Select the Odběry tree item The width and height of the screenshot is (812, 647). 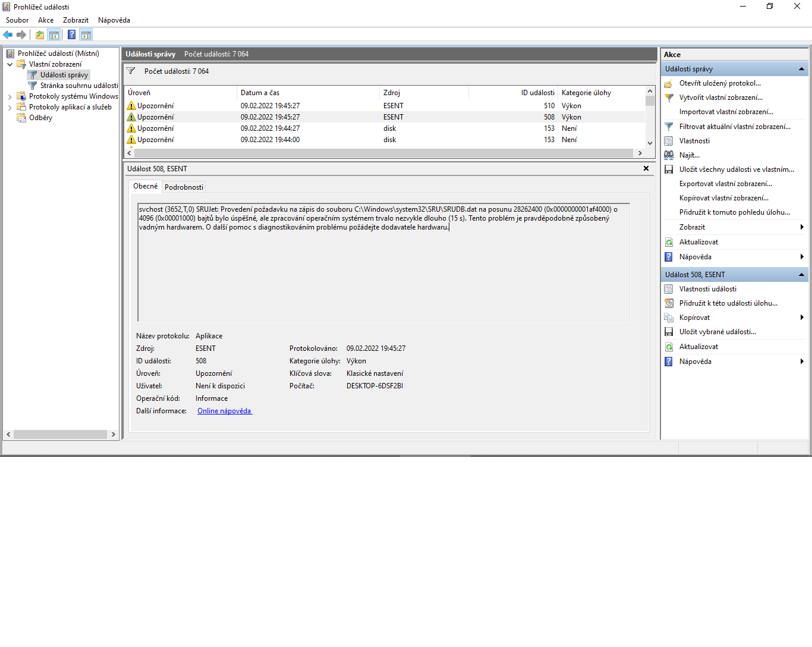tap(40, 118)
